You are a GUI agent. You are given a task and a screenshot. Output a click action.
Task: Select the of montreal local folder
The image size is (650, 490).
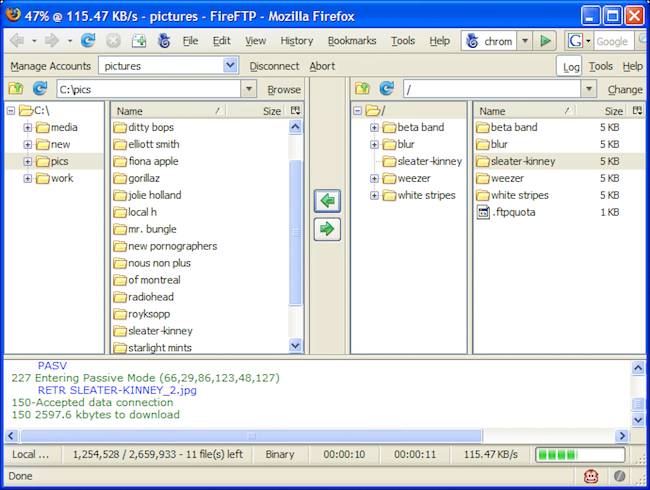154,280
